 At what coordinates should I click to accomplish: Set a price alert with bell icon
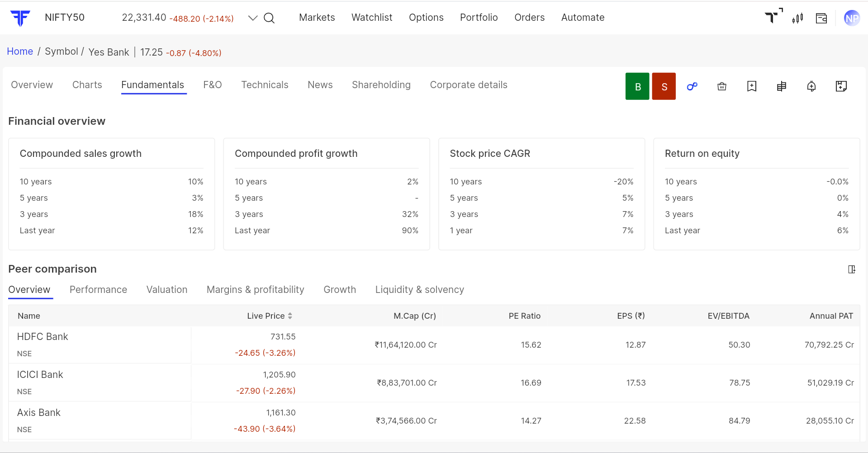pos(811,86)
